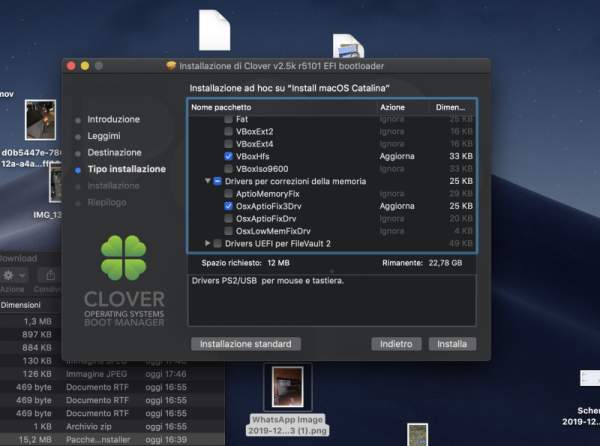The image size is (600, 446).
Task: Select the Scher screenshot file on desktop
Action: [590, 378]
